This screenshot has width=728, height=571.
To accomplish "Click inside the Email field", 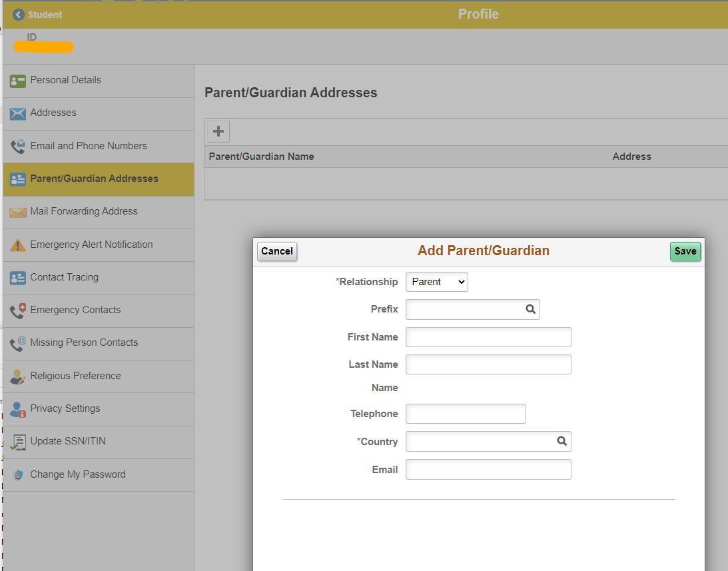I will point(488,469).
